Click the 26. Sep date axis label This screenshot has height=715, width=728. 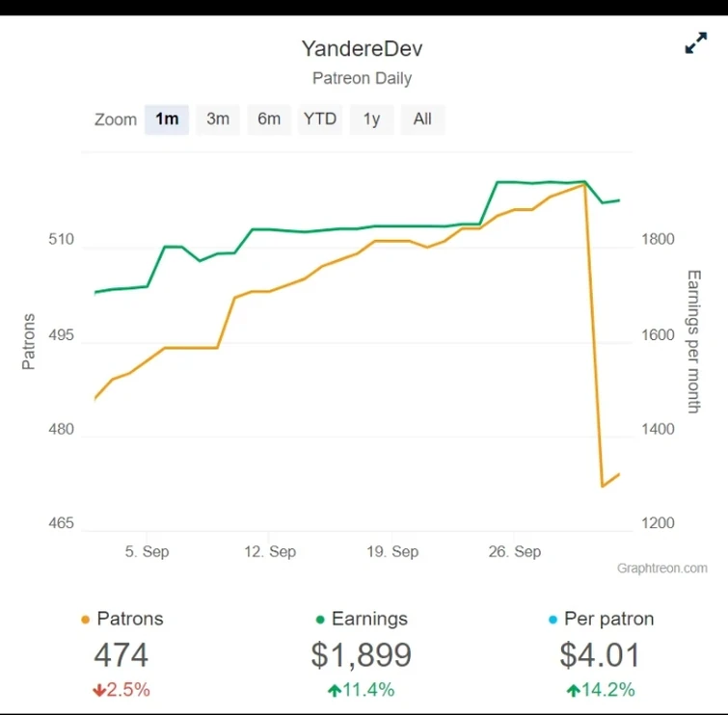(514, 552)
